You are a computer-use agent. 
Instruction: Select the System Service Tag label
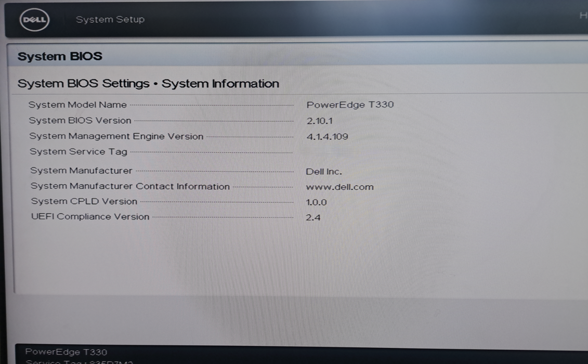point(79,152)
